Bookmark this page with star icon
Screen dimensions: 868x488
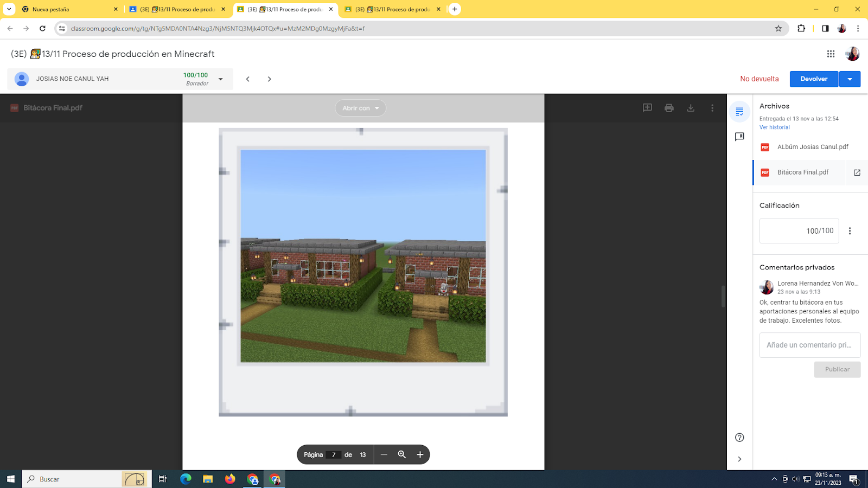tap(778, 28)
